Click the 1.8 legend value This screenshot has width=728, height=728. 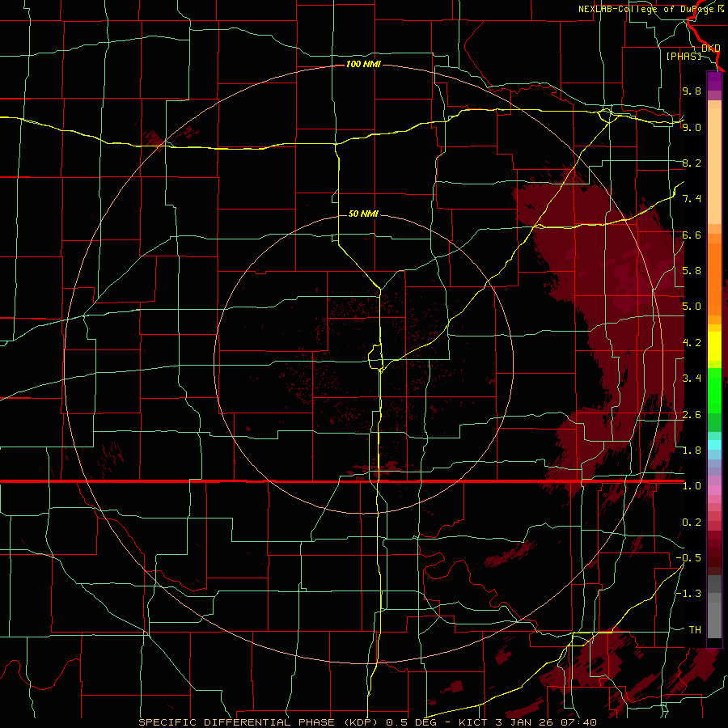[692, 451]
